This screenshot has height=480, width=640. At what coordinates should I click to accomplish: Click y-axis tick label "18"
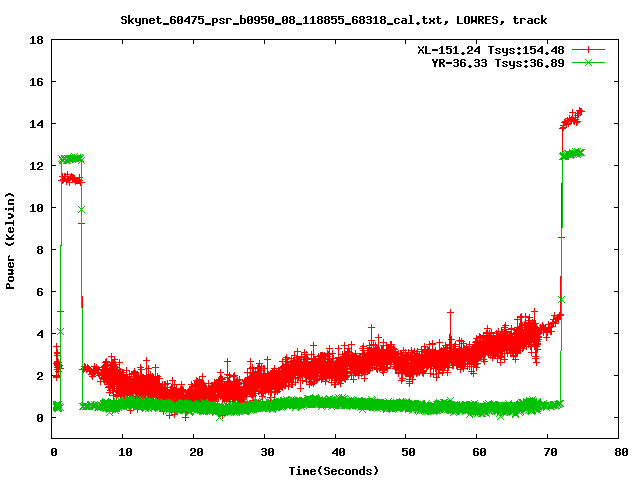36,40
